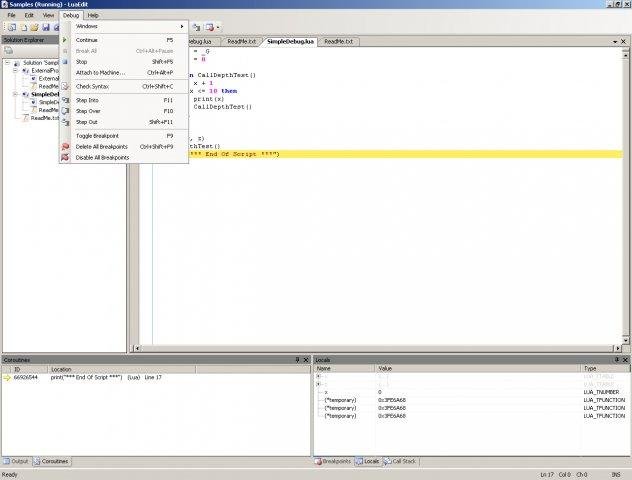Click the ID column header in Coroutines
632x480 pixels.
pos(29,369)
